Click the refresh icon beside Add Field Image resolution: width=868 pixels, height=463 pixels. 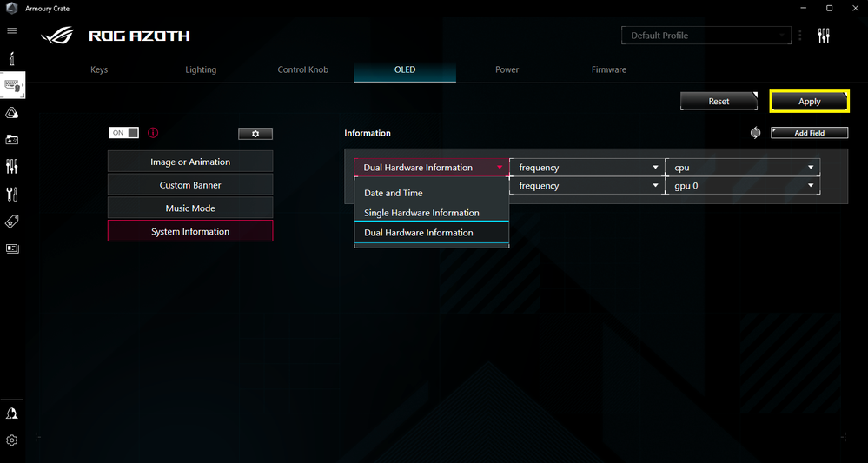click(755, 133)
